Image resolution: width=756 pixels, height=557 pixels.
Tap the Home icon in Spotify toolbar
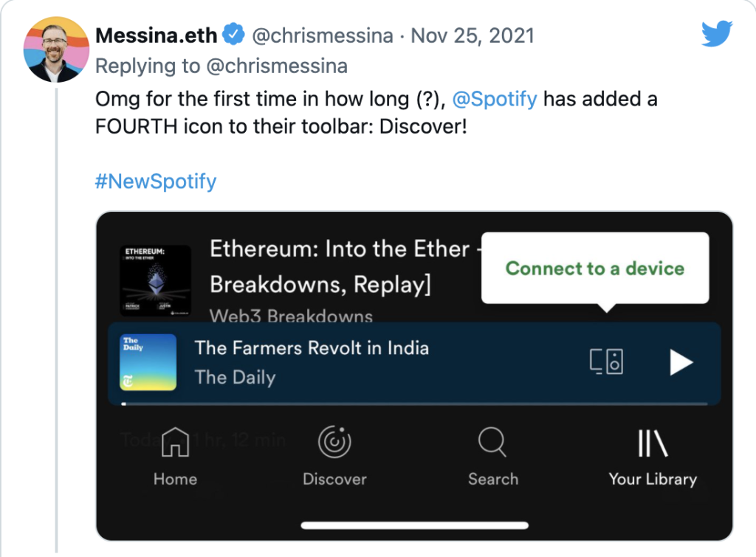175,443
